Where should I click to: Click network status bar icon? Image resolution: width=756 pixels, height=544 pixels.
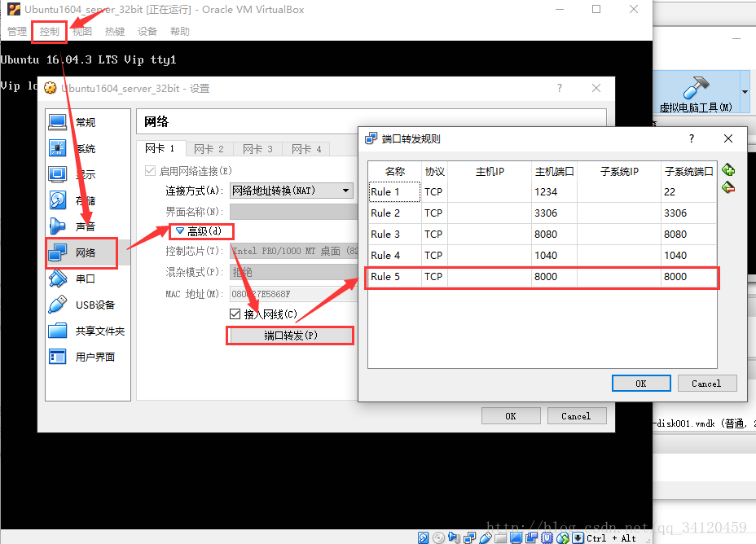coord(469,537)
